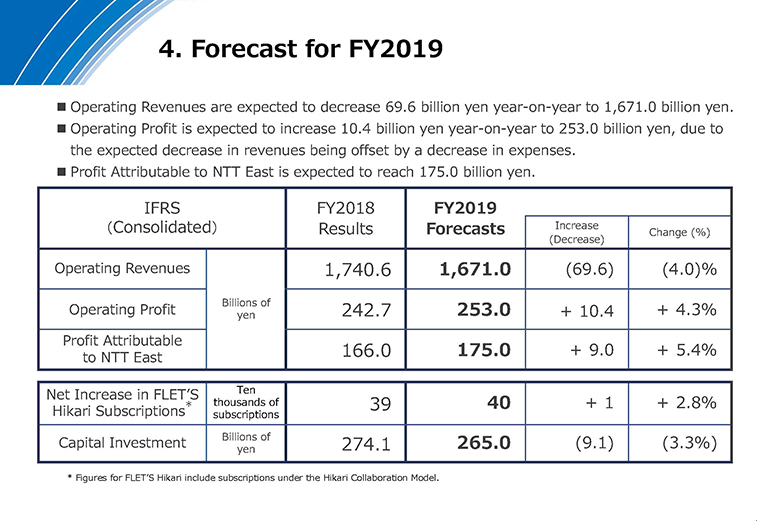Select the decrease value (69.6)
Viewport: 770px width, 531px height.
(x=589, y=269)
